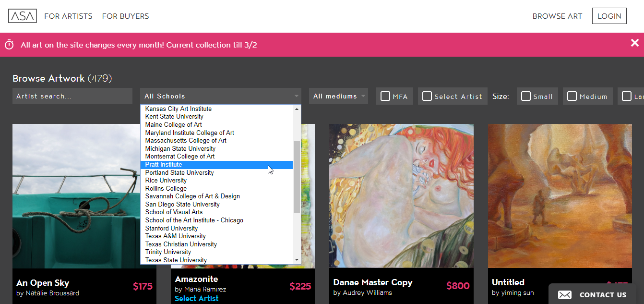Select Massachusetts College of Art
644x304 pixels.
216,141
